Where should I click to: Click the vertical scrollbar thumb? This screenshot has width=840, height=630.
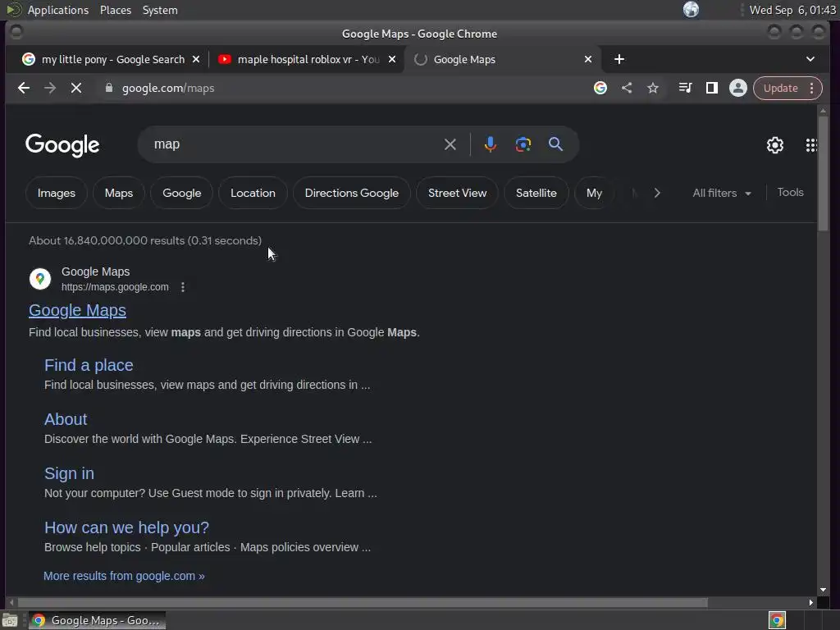823,173
